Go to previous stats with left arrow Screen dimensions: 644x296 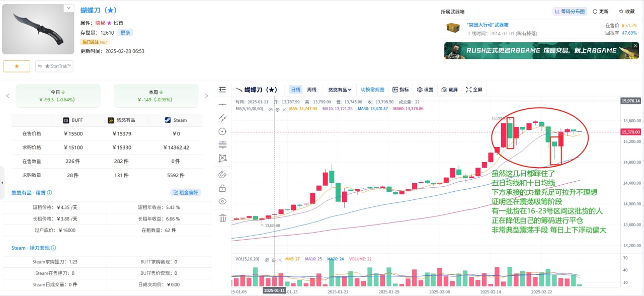pos(7,96)
